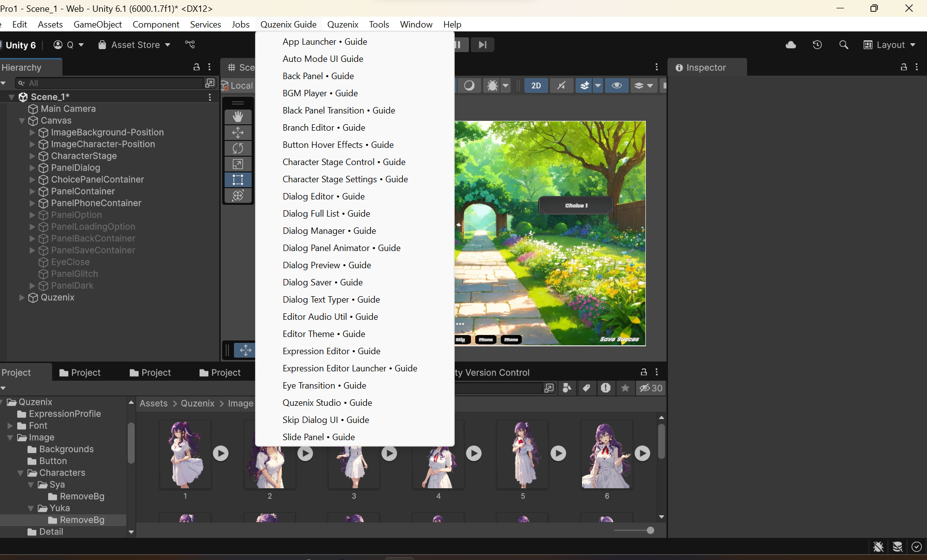Unmute scene audio with speaker toggle
927x560 pixels.
[x=562, y=85]
